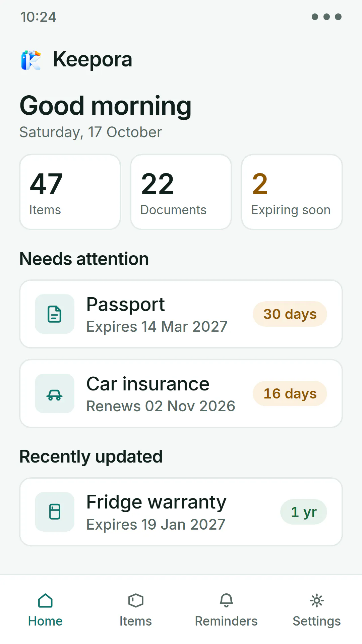The height and width of the screenshot is (644, 362).
Task: Tap the Fridge warranty appliance icon
Action: pyautogui.click(x=55, y=512)
